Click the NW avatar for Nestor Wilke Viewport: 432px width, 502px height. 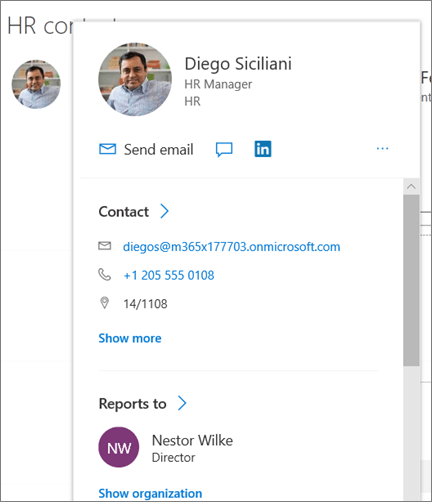119,447
